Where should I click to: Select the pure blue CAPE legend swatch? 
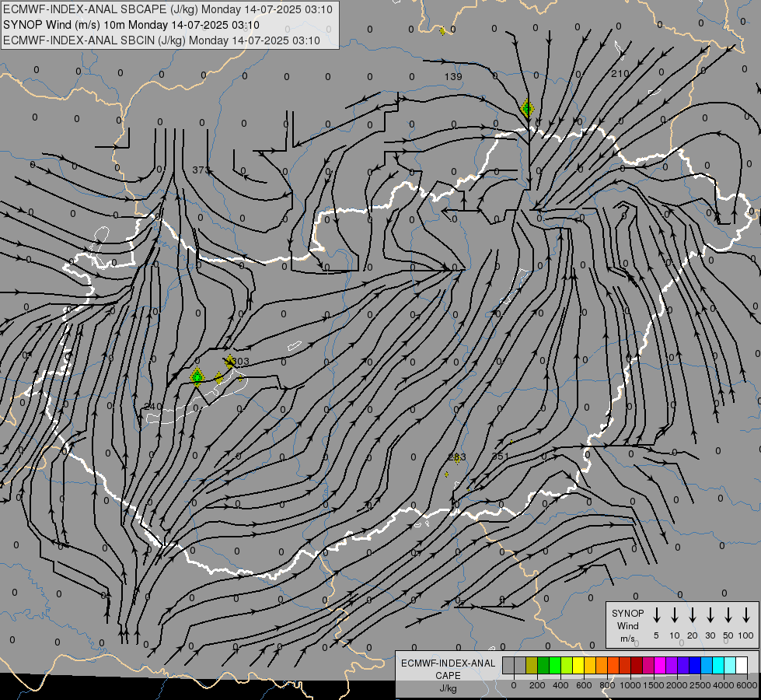[695, 665]
